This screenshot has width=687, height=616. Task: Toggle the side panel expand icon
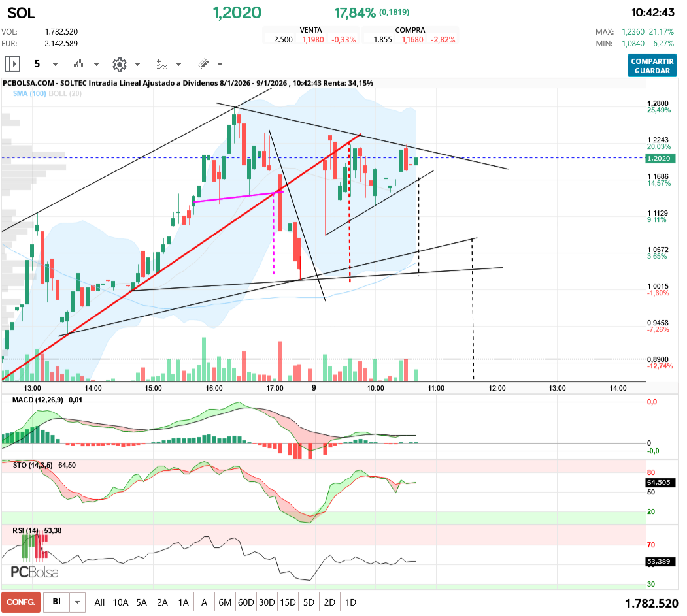pyautogui.click(x=12, y=64)
